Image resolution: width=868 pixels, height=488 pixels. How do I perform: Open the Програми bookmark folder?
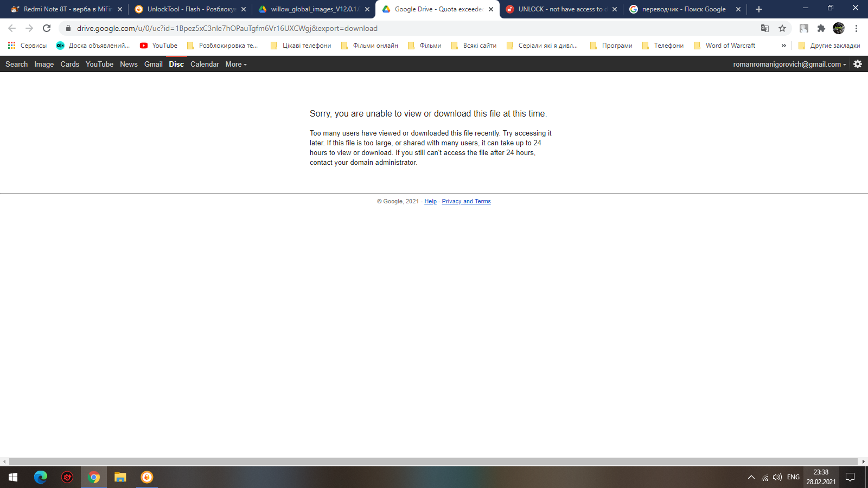(x=611, y=46)
